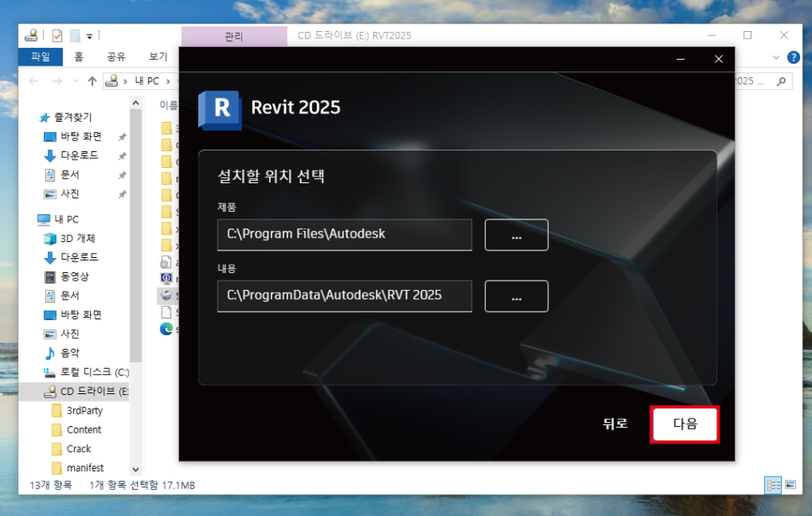Image resolution: width=812 pixels, height=516 pixels.
Task: Expand the chevron after 내 PC breadcrumb
Action: (x=168, y=82)
